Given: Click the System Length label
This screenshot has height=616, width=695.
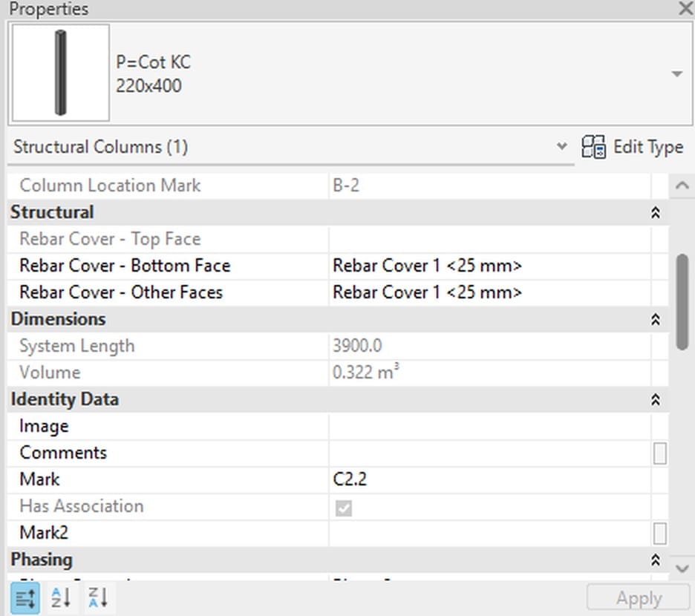Looking at the screenshot, I should (76, 346).
